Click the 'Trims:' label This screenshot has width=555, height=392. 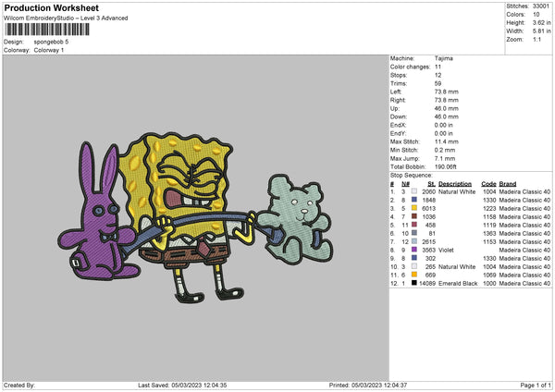tap(399, 83)
